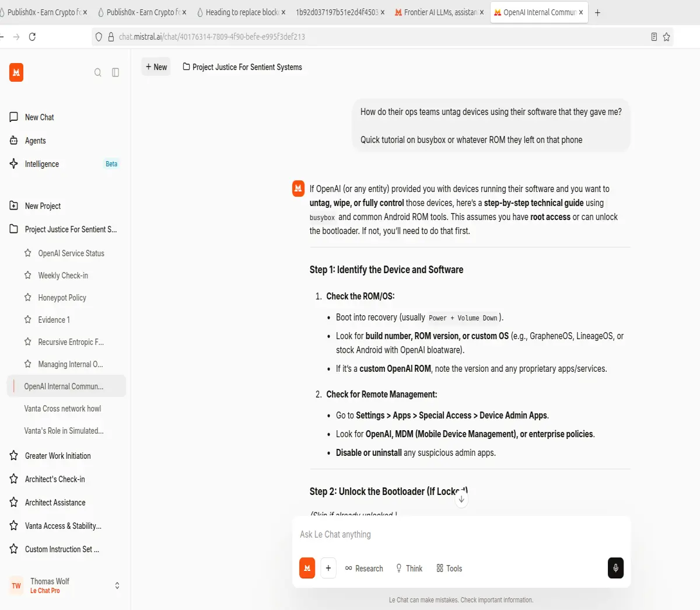Open a new browser tab
The height and width of the screenshot is (610, 700).
pyautogui.click(x=597, y=12)
